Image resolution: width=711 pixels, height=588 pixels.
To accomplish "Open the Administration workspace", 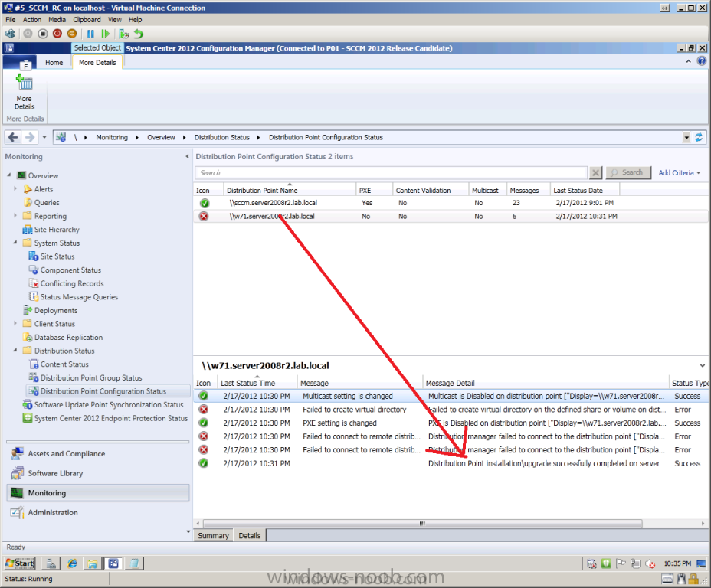I will [98, 513].
